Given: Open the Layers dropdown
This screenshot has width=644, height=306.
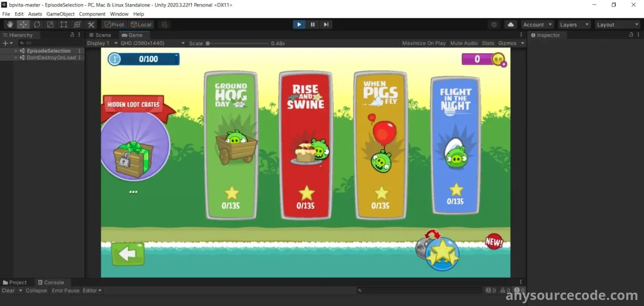Looking at the screenshot, I should (574, 24).
